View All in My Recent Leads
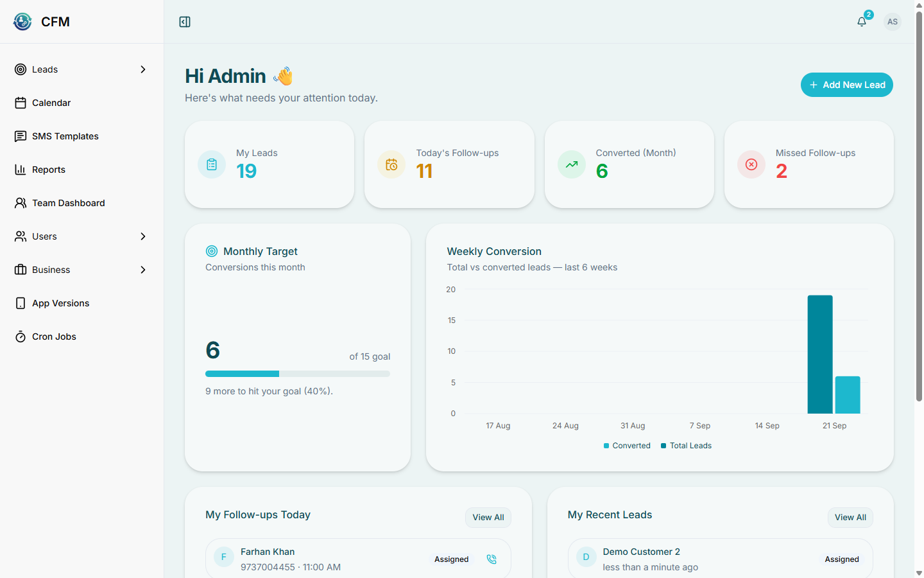 [x=850, y=518]
